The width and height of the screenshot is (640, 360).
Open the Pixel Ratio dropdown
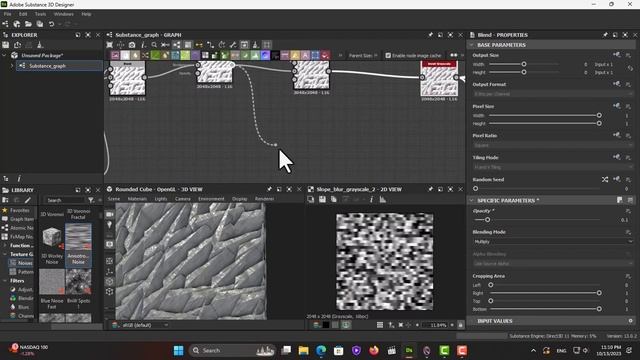553,145
